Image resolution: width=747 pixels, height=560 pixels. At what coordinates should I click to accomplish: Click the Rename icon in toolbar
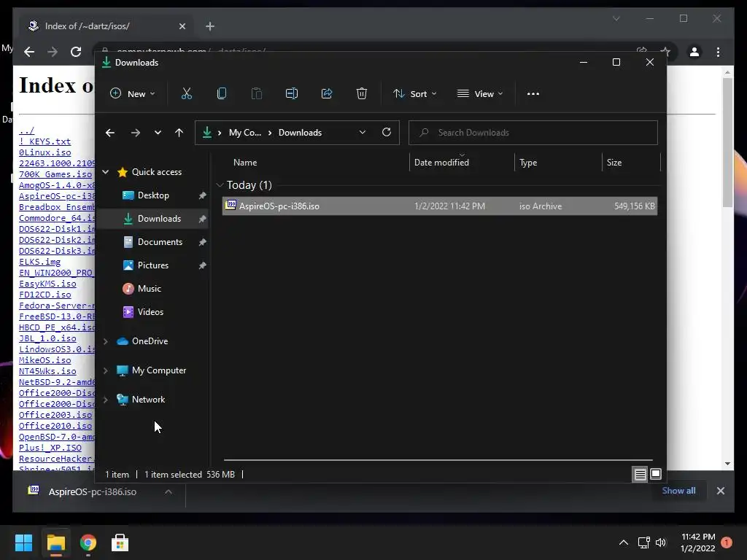click(x=292, y=93)
